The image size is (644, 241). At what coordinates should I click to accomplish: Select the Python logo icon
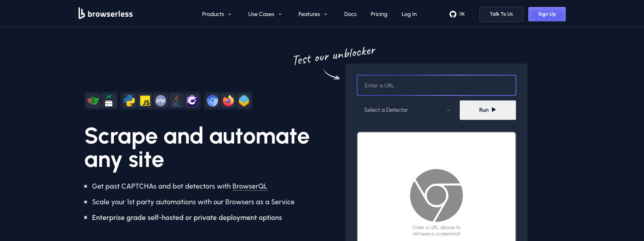(x=129, y=100)
